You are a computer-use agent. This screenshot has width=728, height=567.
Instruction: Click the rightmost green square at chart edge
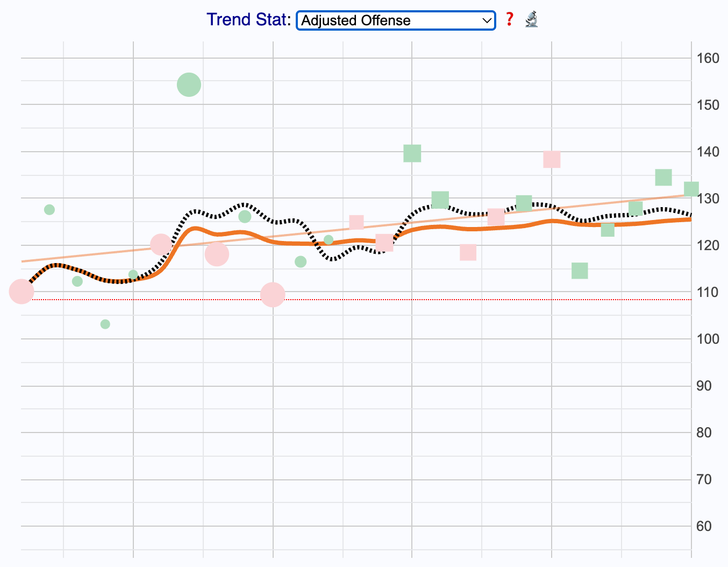(691, 189)
